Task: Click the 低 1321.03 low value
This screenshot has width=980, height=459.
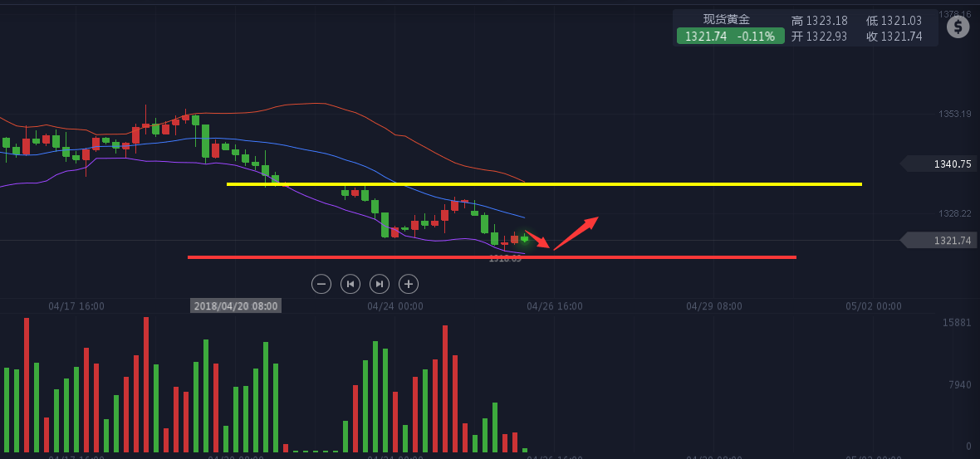Action: [x=894, y=21]
